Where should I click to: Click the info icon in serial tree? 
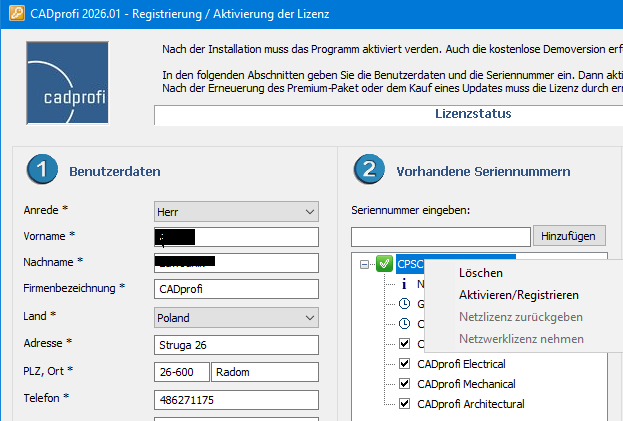tap(404, 284)
